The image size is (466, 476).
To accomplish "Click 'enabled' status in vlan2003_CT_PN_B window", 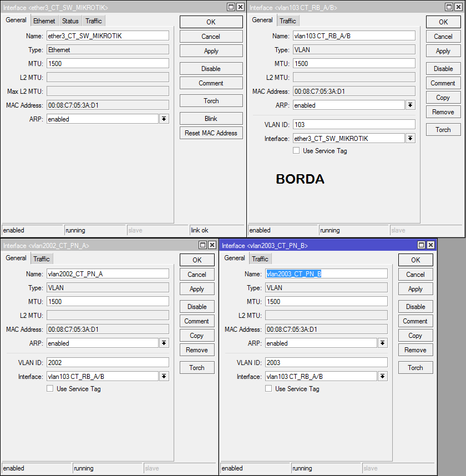I will pyautogui.click(x=255, y=468).
